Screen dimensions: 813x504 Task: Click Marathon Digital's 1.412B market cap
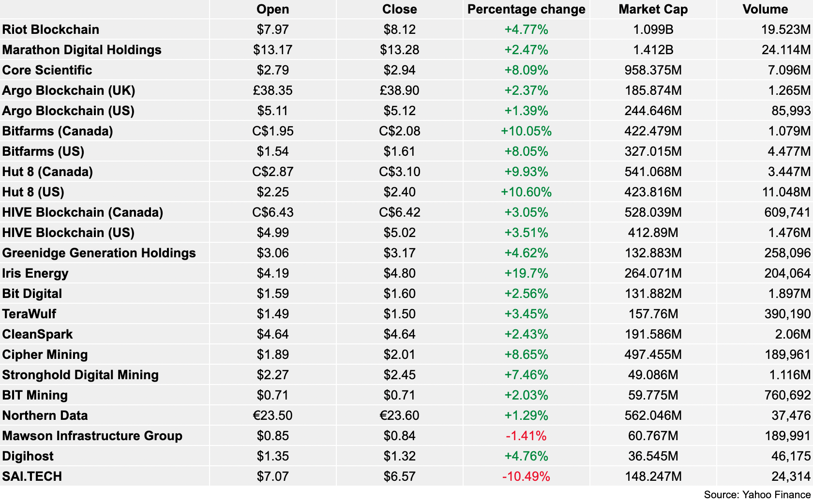point(653,50)
